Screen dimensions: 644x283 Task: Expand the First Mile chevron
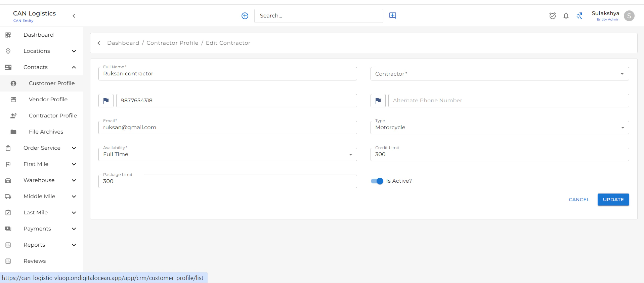74,164
